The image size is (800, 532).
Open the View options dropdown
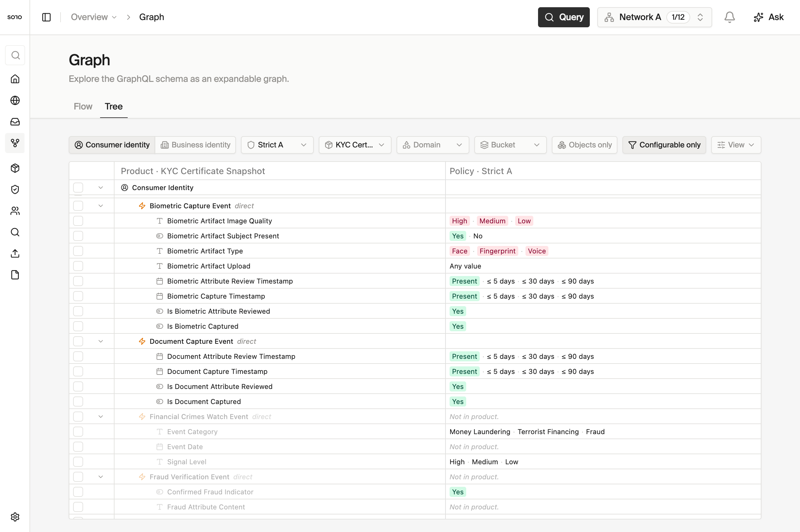click(736, 145)
